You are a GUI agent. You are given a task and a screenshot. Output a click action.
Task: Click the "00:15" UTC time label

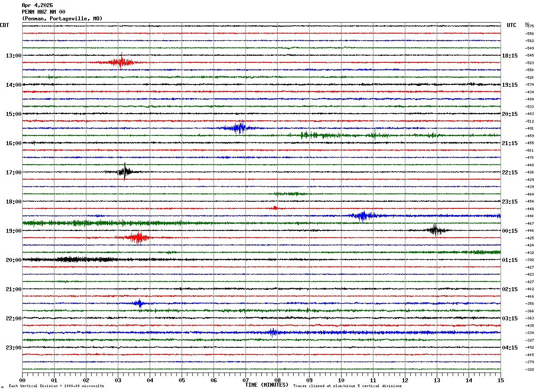click(x=510, y=231)
